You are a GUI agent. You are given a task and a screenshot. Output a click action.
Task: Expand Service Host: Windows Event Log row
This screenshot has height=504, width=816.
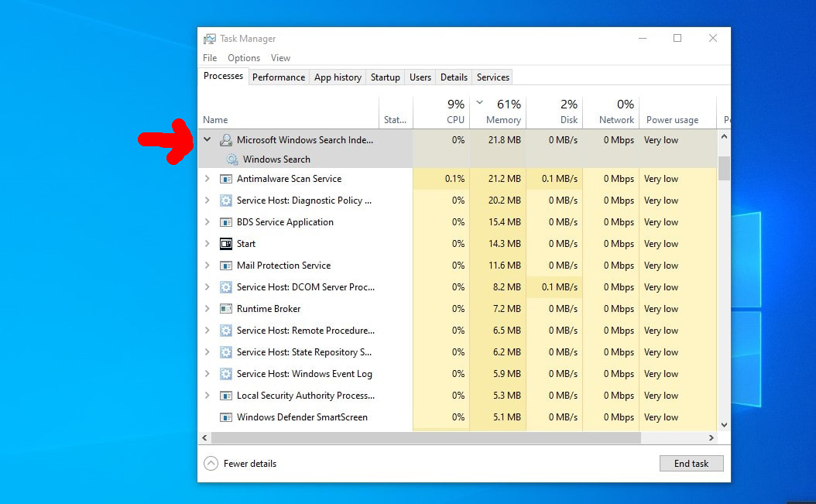click(x=207, y=374)
